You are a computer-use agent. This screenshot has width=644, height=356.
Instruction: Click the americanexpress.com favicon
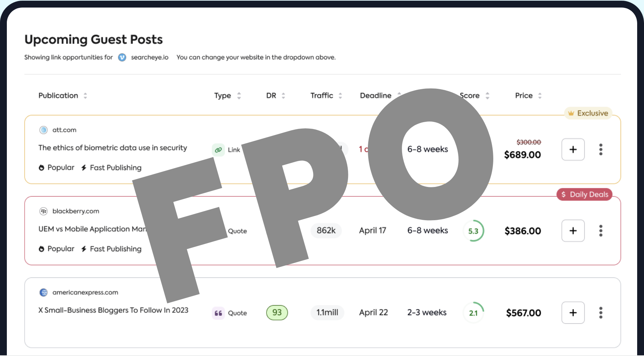point(44,293)
